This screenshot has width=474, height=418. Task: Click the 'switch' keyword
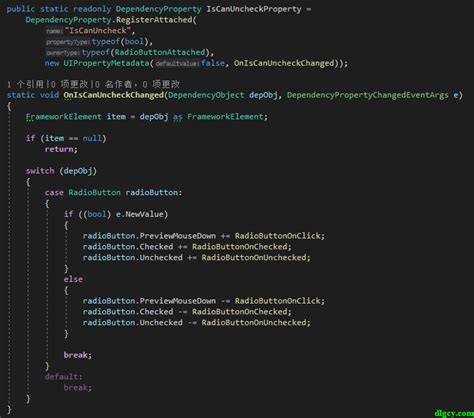[x=40, y=171]
